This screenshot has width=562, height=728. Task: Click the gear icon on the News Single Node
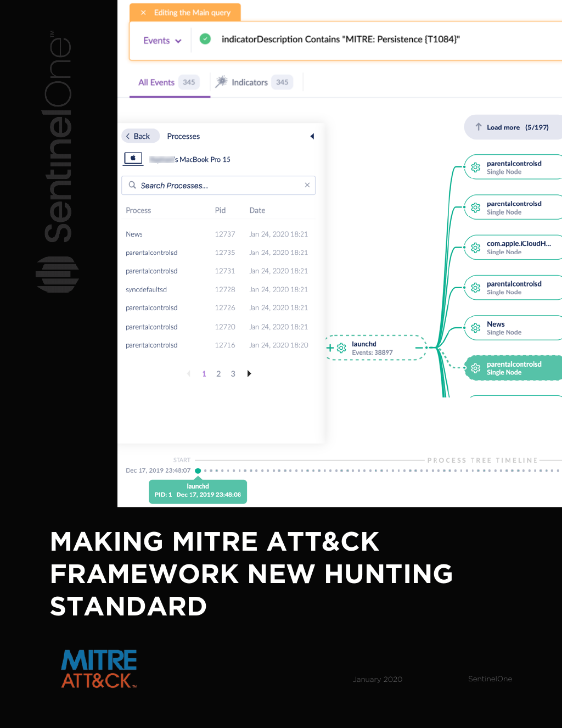(x=475, y=328)
